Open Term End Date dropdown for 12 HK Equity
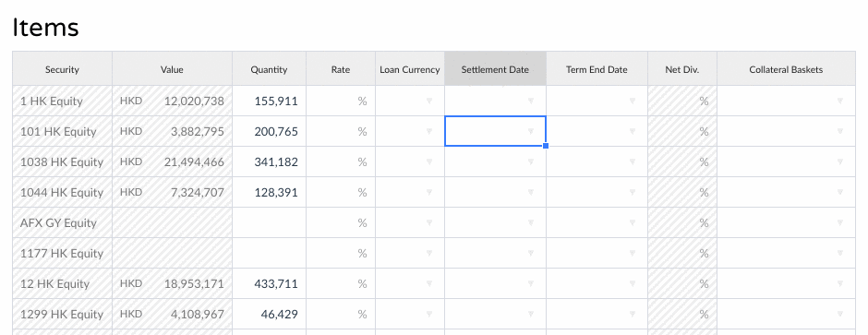The image size is (868, 335). coord(633,283)
